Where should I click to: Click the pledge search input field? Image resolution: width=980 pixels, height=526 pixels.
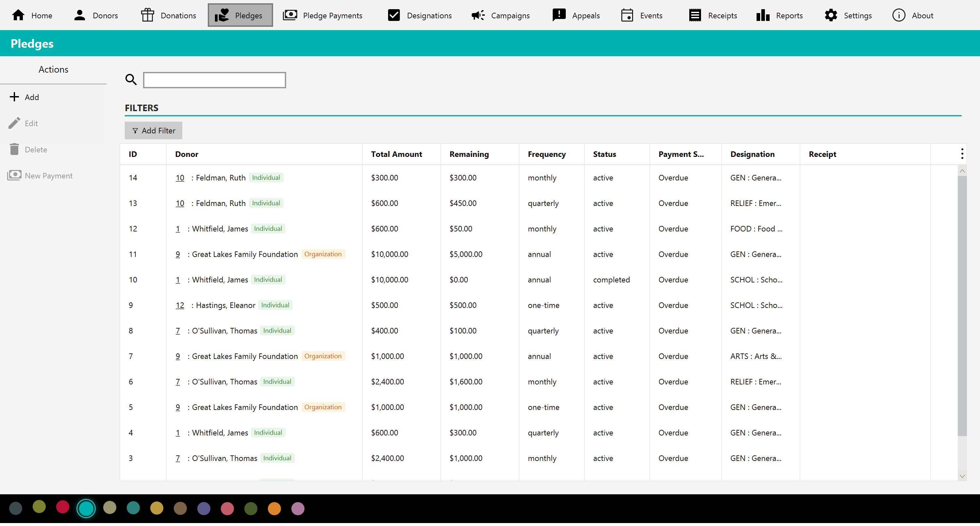(215, 80)
